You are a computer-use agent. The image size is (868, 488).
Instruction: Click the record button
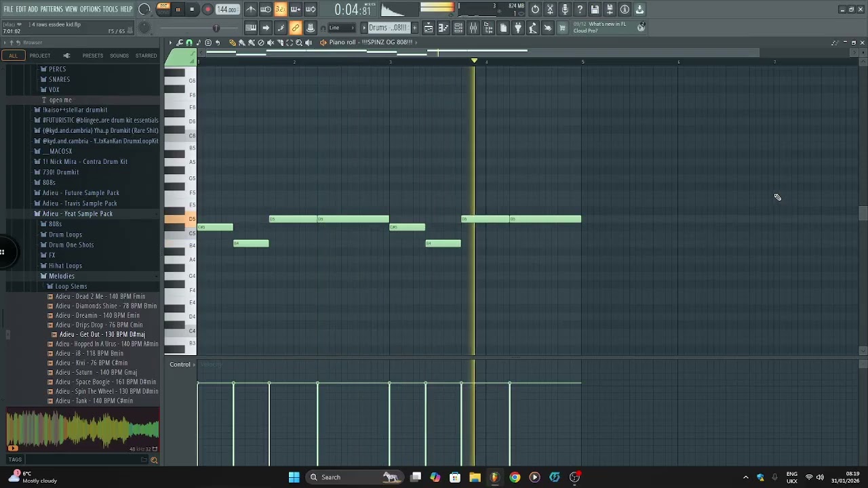click(x=208, y=9)
